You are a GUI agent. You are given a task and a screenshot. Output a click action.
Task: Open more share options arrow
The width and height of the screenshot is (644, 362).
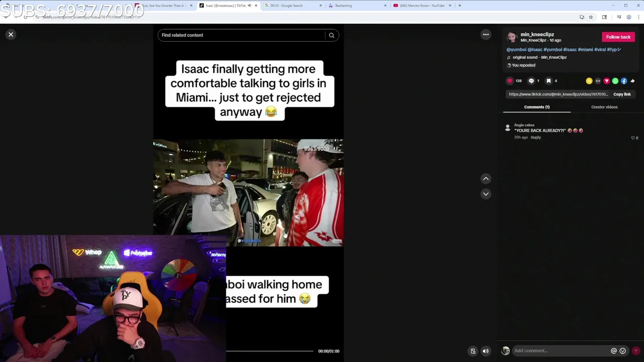[x=632, y=81]
